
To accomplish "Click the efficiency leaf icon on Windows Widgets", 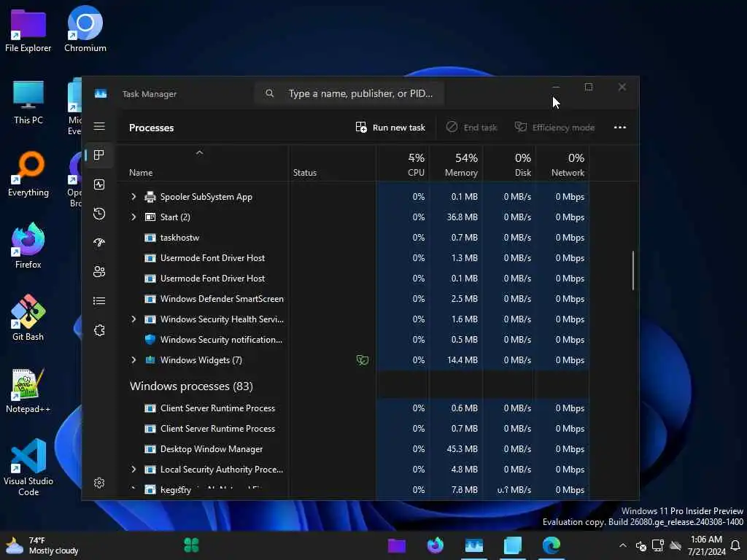I will (x=363, y=360).
